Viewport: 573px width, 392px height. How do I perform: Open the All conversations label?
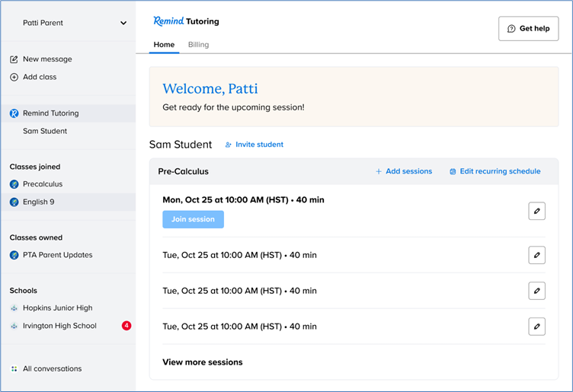pos(53,369)
